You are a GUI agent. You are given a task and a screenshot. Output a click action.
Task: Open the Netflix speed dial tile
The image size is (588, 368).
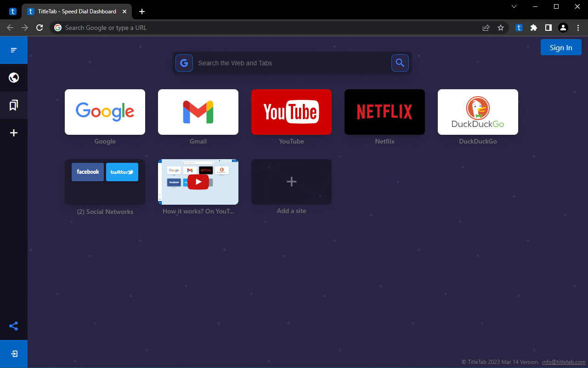[384, 112]
